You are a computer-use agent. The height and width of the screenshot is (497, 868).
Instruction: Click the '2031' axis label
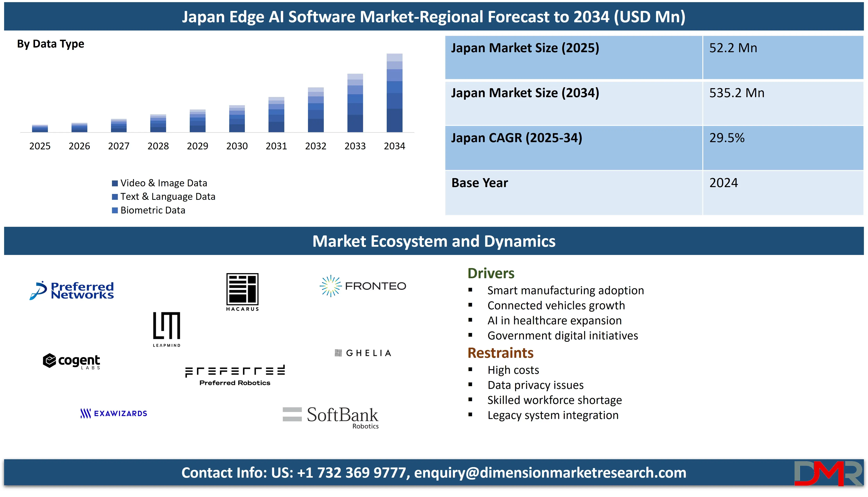point(276,146)
